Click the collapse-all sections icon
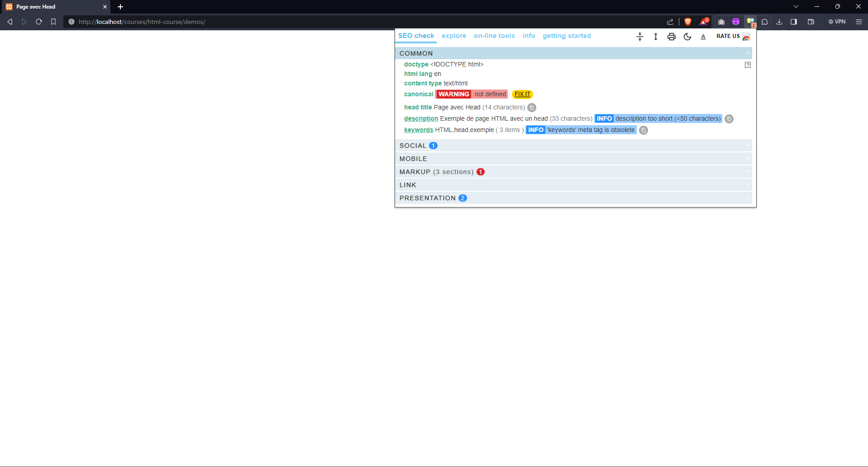868x467 pixels. (639, 37)
